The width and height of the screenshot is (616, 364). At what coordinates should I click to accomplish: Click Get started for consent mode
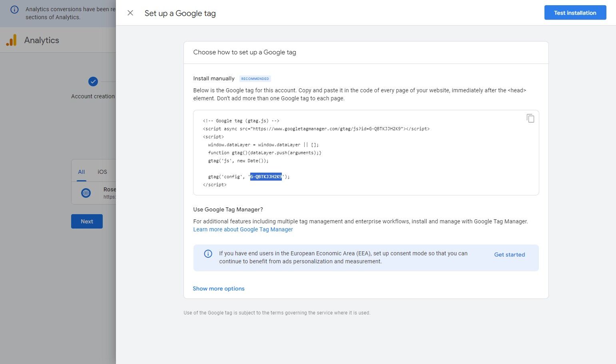[509, 255]
